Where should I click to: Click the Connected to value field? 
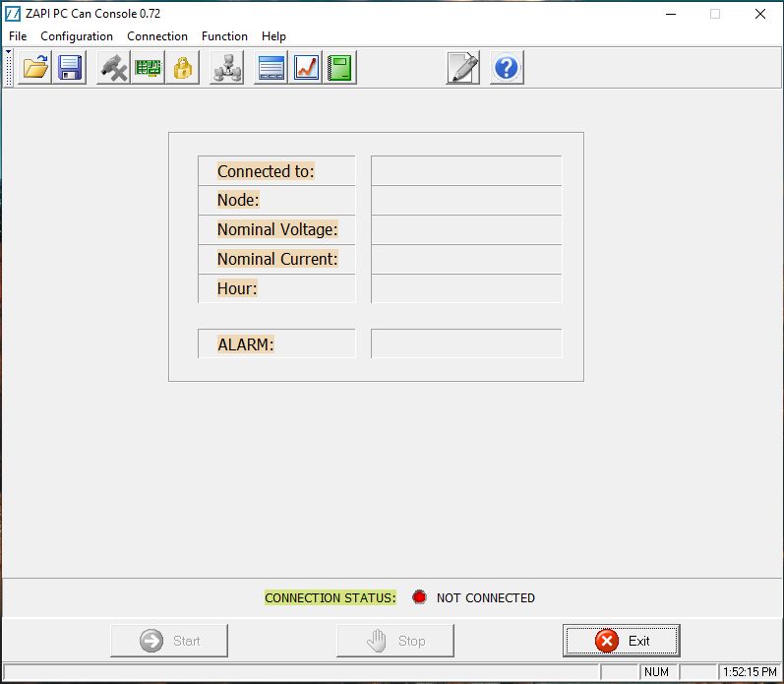coord(466,170)
